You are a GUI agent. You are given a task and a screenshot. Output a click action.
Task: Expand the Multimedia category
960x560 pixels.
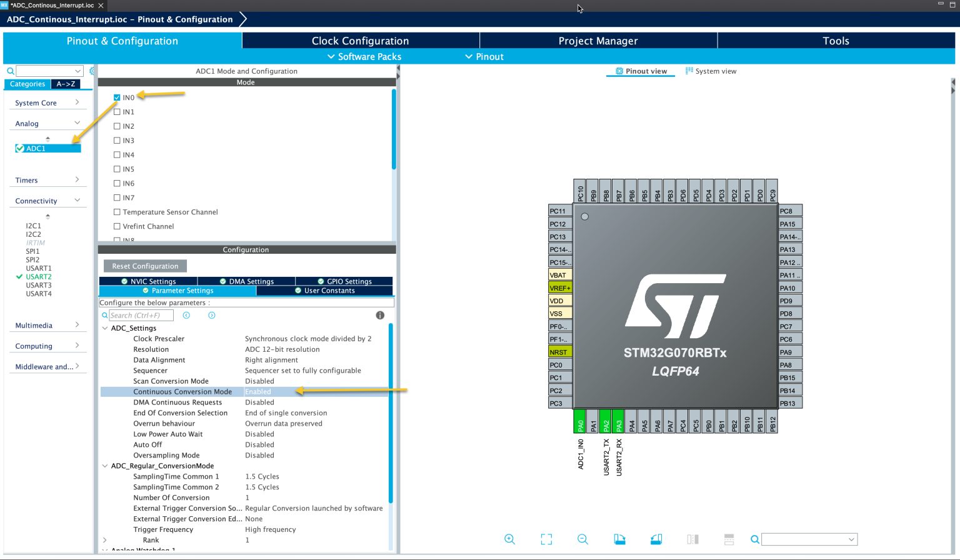coord(77,325)
